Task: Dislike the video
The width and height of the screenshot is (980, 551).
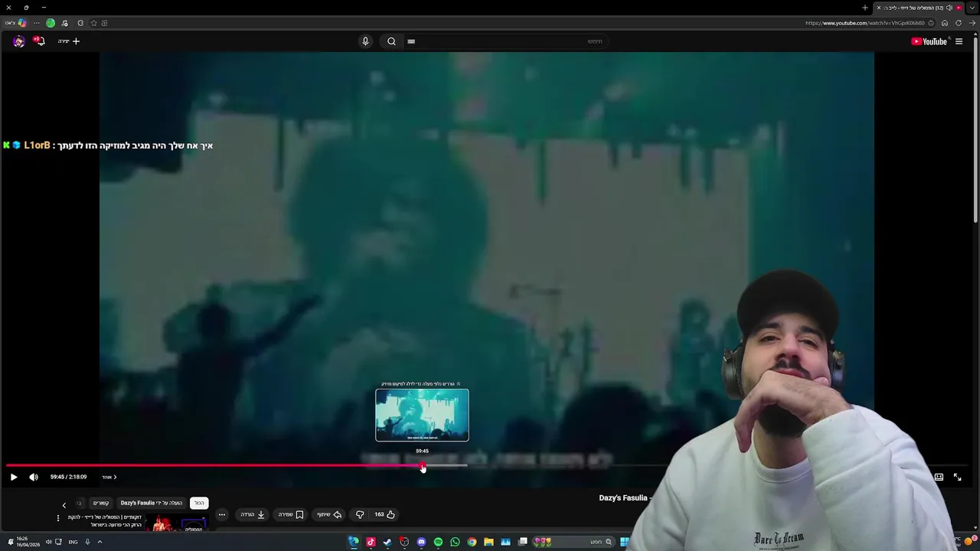Action: pyautogui.click(x=360, y=514)
